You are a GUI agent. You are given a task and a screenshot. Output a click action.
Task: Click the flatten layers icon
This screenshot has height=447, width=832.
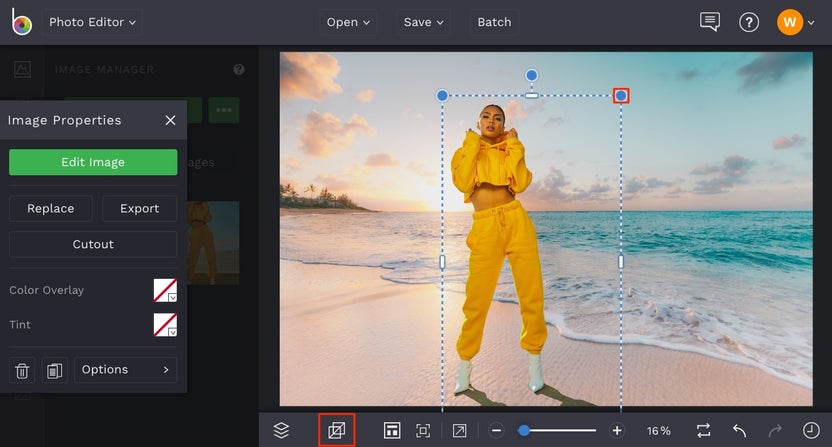click(336, 430)
